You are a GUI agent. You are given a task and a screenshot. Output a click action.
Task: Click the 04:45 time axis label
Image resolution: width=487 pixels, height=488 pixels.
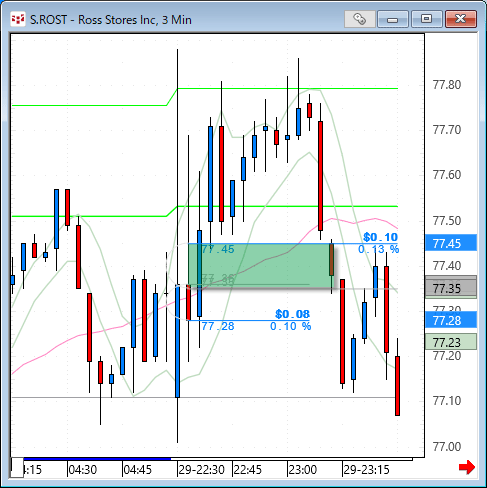[x=137, y=470]
